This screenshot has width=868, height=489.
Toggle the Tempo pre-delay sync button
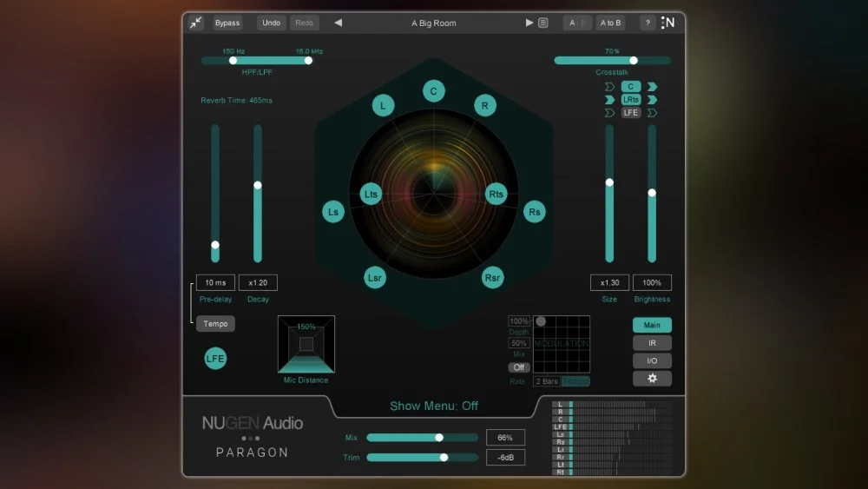pos(215,323)
